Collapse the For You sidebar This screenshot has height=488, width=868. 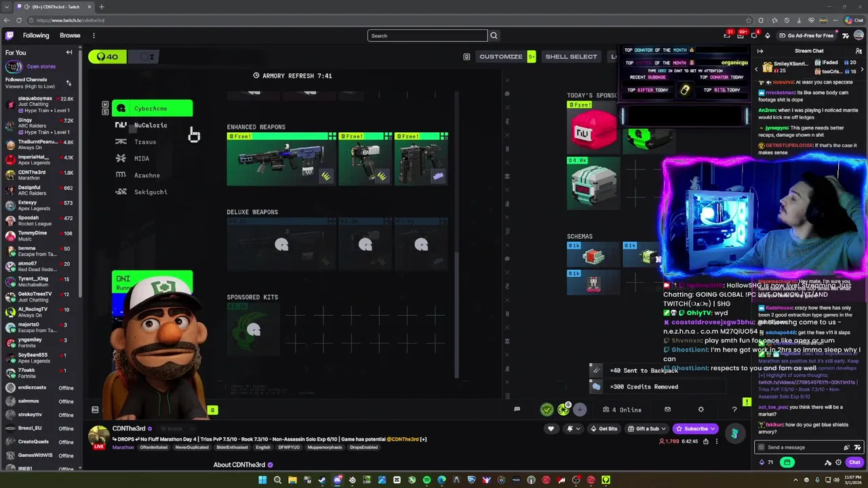68,52
